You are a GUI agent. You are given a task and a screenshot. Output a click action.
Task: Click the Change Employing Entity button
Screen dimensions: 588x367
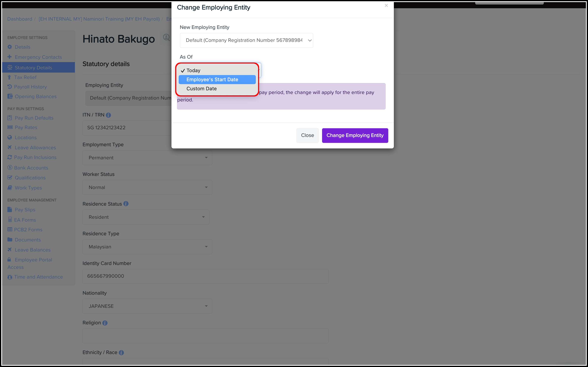point(355,135)
